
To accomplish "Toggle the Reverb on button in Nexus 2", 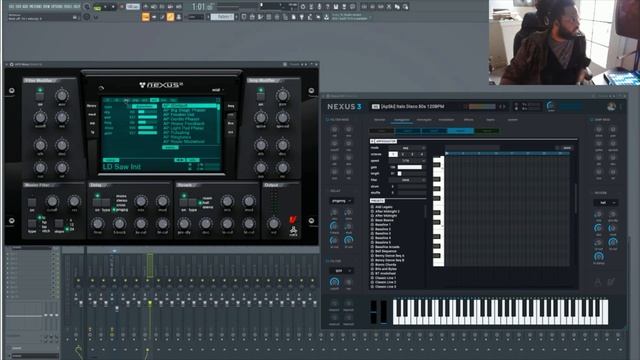I will click(x=184, y=202).
